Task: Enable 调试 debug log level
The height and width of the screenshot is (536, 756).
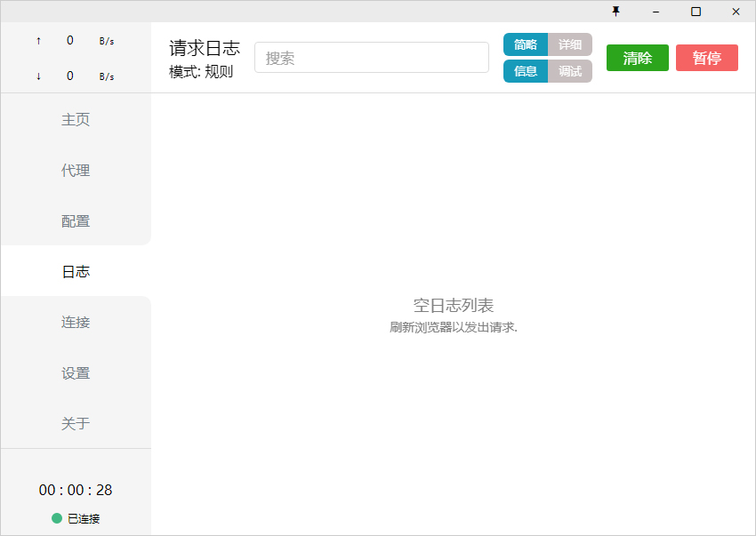Action: coord(570,71)
